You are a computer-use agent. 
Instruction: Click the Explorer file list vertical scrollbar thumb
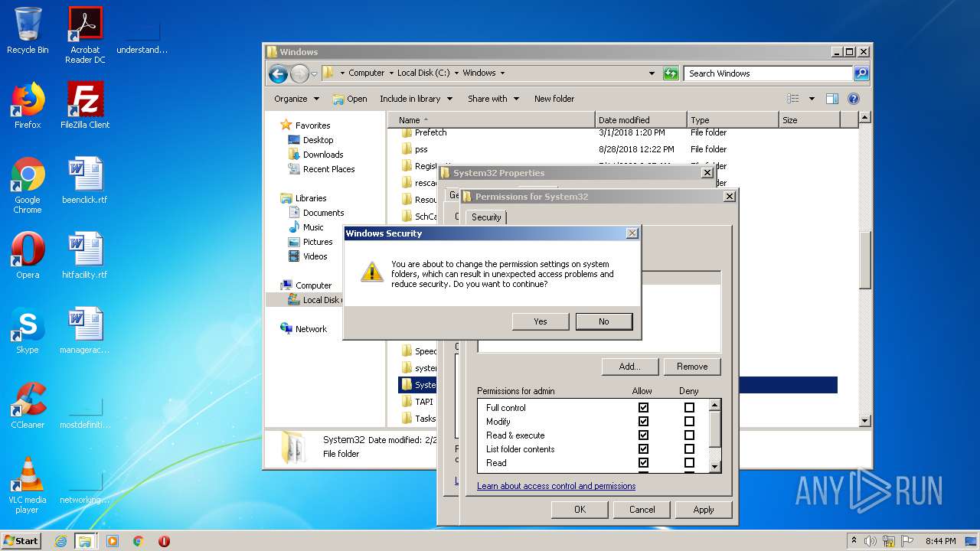click(x=864, y=259)
